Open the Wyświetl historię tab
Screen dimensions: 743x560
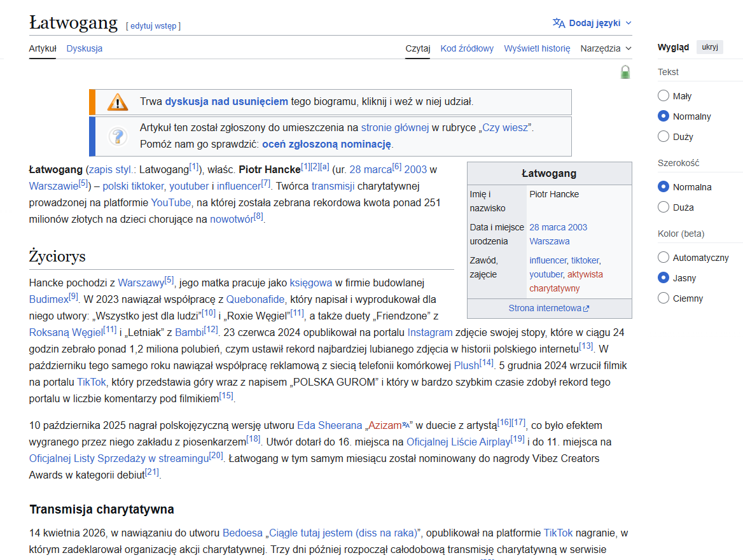(537, 48)
